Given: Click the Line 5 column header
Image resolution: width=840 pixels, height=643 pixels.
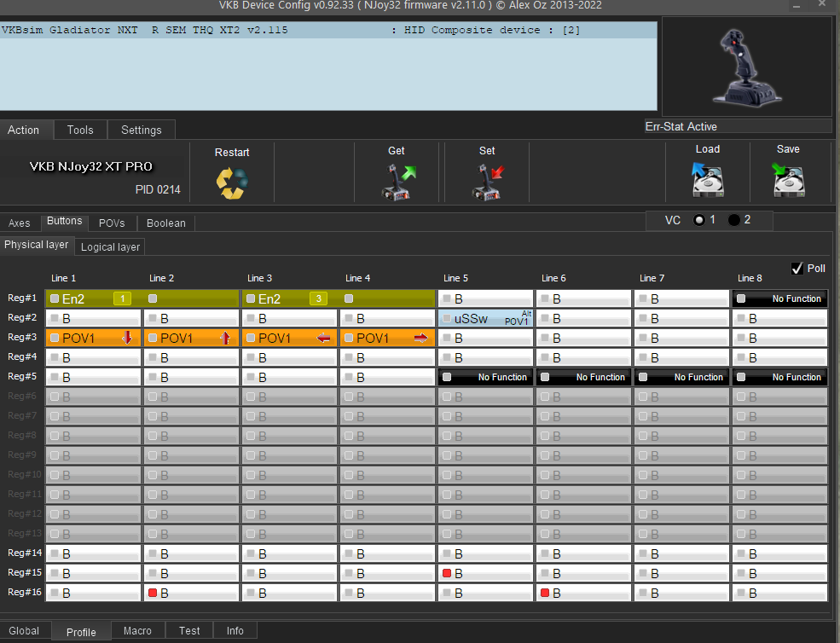Looking at the screenshot, I should coord(456,278).
